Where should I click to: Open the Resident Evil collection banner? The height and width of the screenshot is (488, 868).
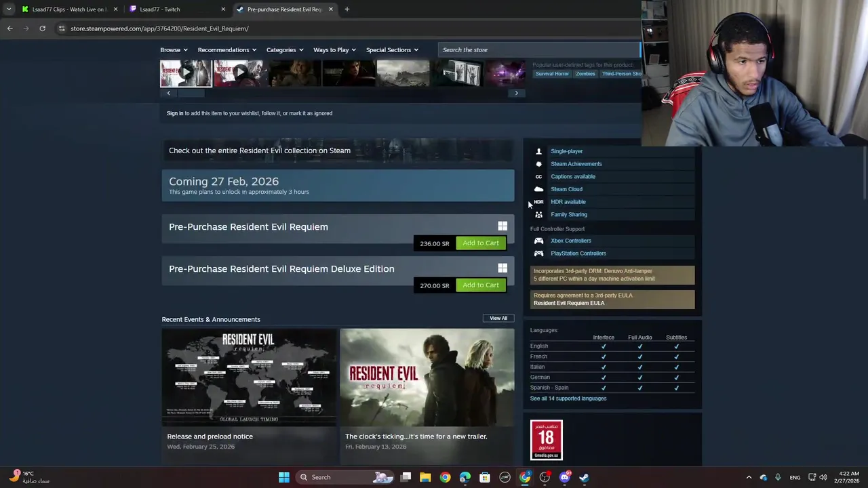click(338, 150)
